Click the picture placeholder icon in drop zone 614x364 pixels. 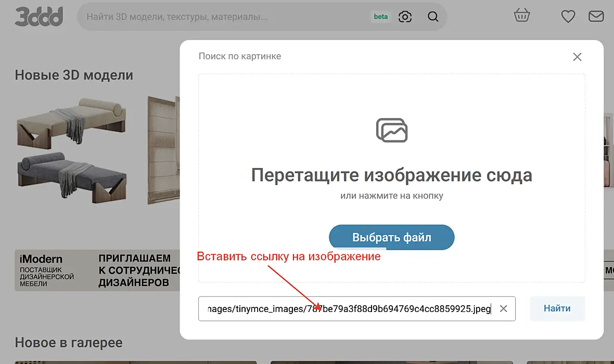tap(392, 131)
